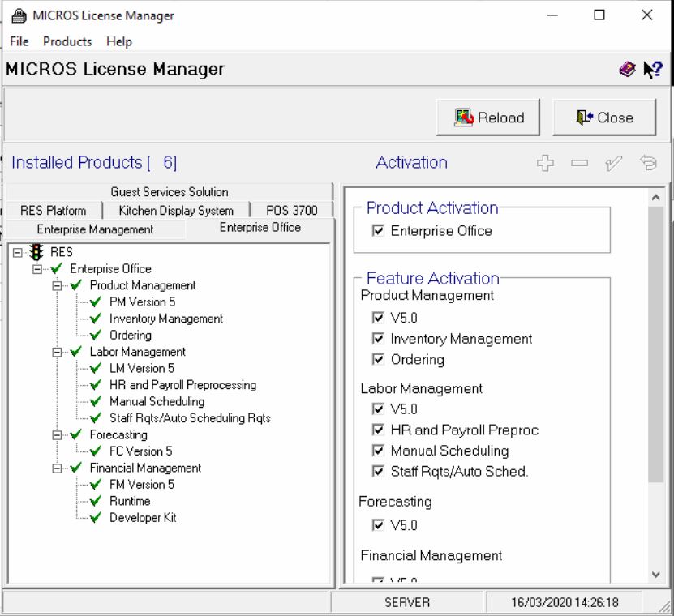This screenshot has width=674, height=616.
Task: Select Developer Kit label in the tree
Action: click(x=143, y=518)
